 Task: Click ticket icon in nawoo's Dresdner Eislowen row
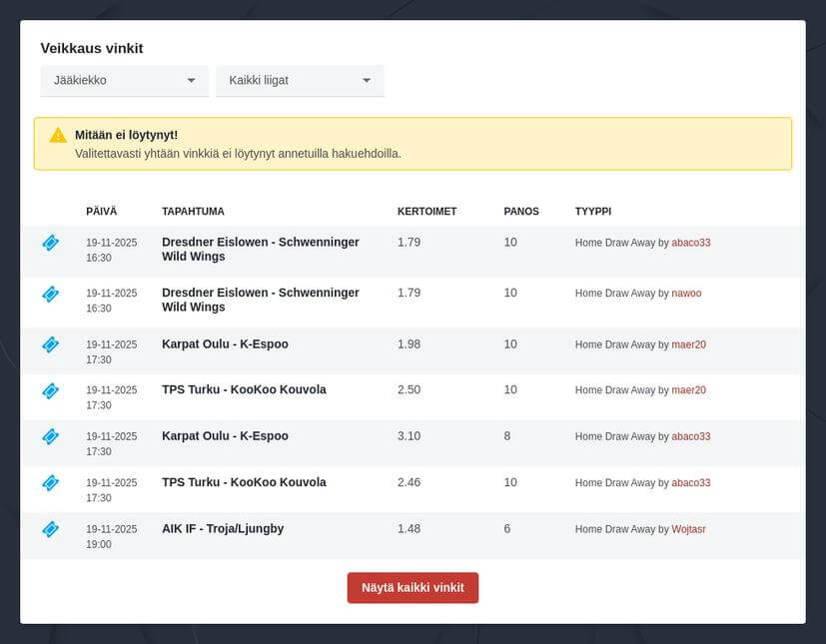click(50, 294)
